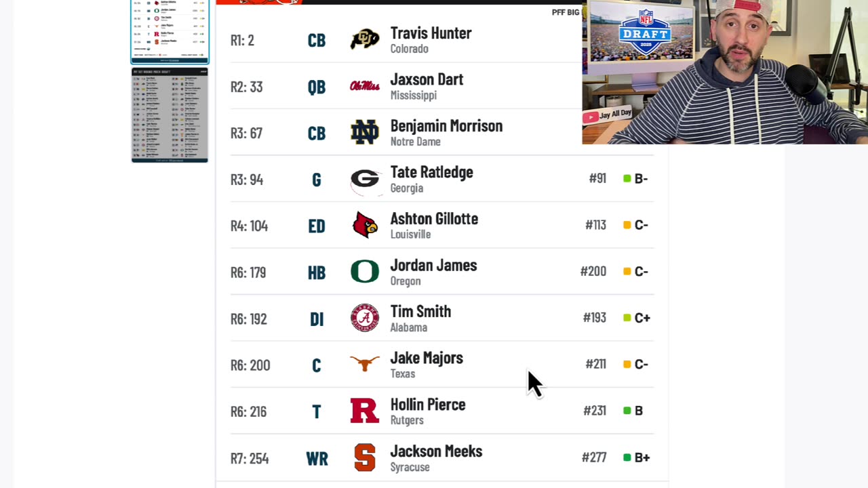Select the top draft class thumbnail
The height and width of the screenshot is (488, 868).
click(x=170, y=30)
